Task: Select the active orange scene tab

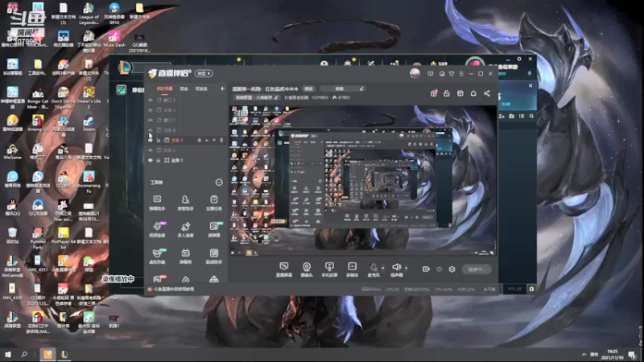Action: [x=164, y=88]
